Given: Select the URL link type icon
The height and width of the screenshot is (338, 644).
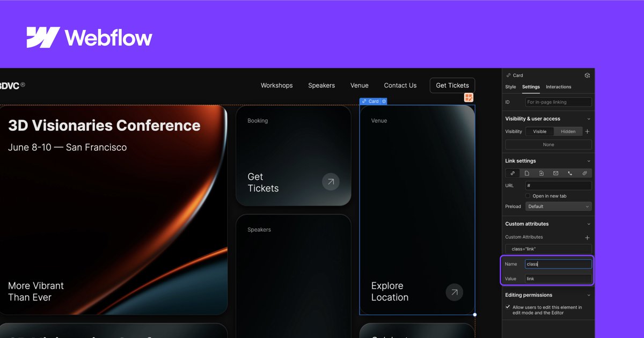Looking at the screenshot, I should pos(513,173).
